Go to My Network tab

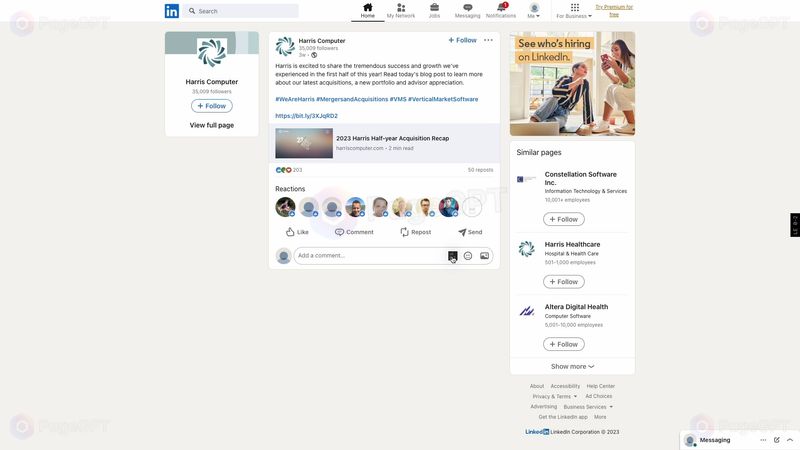click(401, 11)
